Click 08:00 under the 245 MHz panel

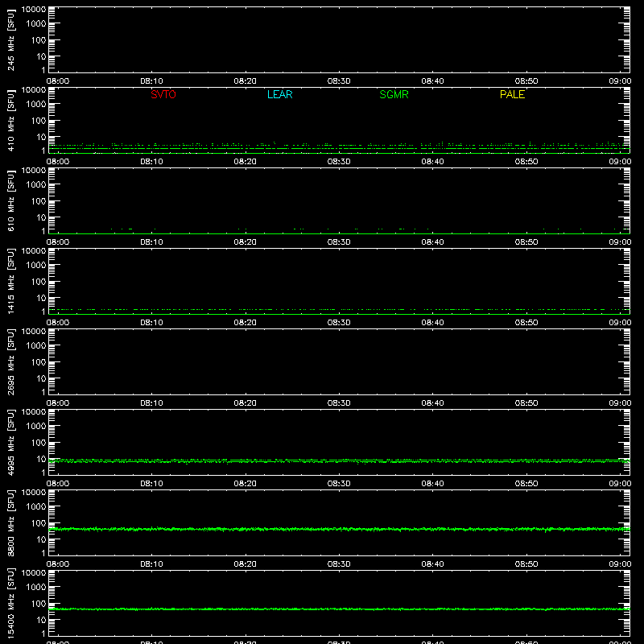pos(57,81)
